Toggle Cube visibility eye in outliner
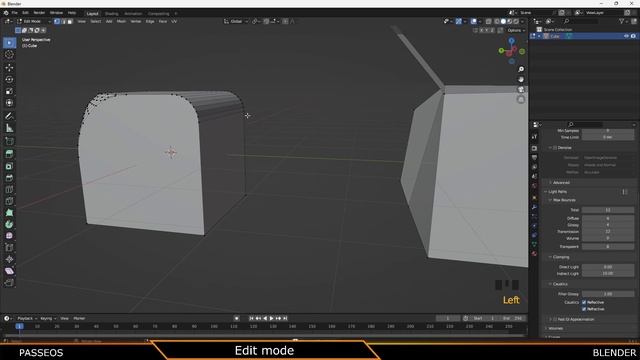 626,36
